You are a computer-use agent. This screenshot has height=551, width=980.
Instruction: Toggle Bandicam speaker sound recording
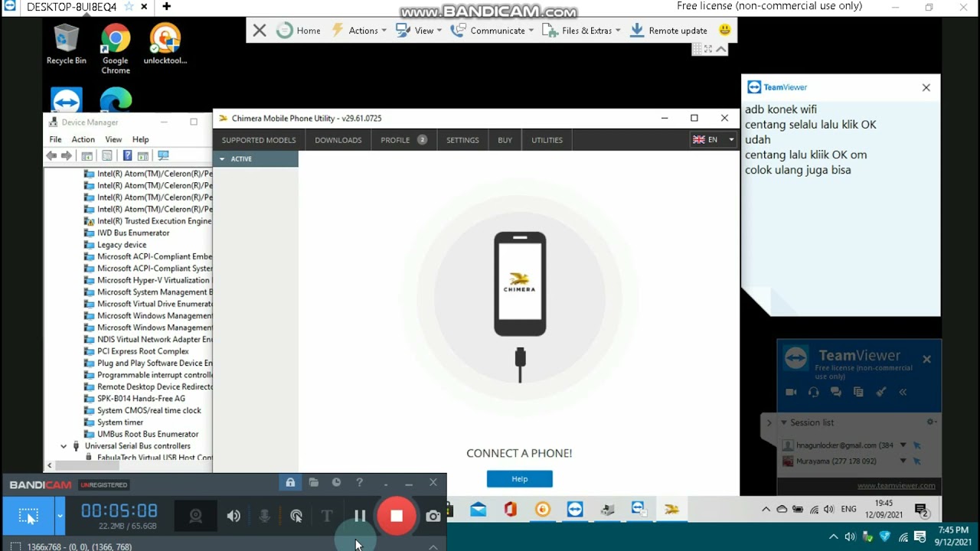(x=234, y=516)
